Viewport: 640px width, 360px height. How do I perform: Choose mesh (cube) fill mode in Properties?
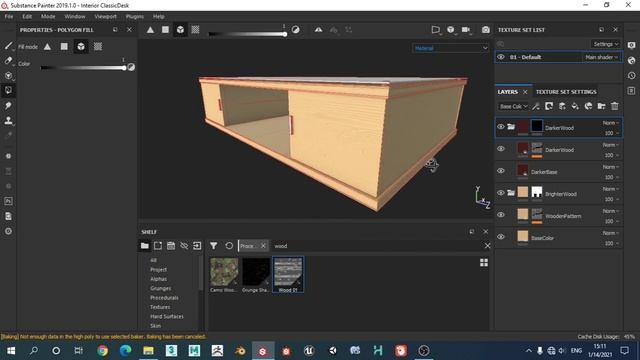[x=81, y=47]
